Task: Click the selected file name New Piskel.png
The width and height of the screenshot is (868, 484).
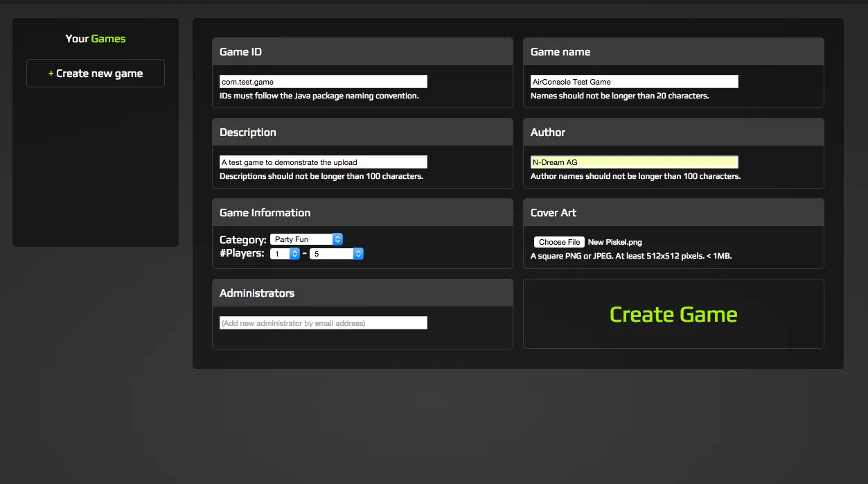Action: pyautogui.click(x=615, y=242)
